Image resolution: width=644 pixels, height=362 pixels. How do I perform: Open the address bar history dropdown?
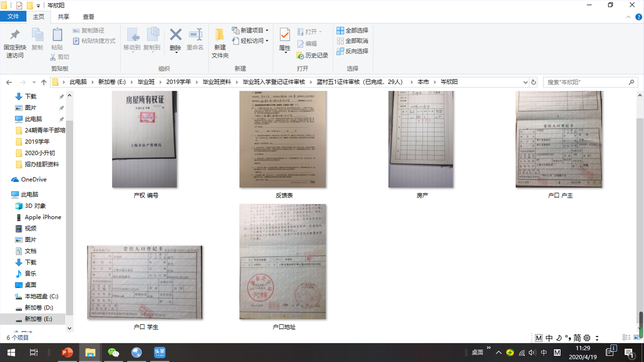click(525, 82)
